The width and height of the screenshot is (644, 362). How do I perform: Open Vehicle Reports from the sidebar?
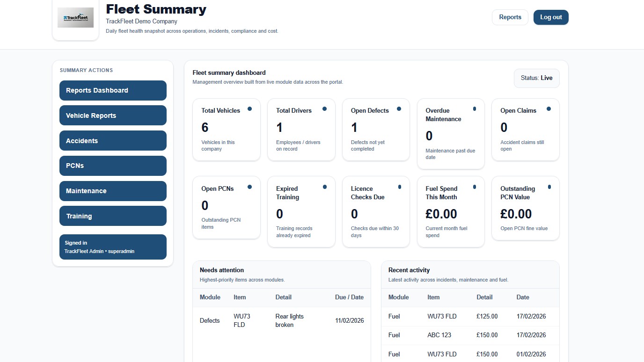112,116
